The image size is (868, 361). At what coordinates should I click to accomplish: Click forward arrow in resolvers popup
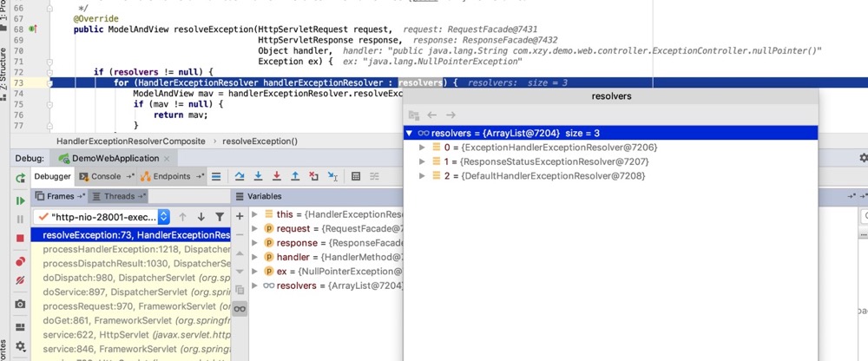[450, 115]
